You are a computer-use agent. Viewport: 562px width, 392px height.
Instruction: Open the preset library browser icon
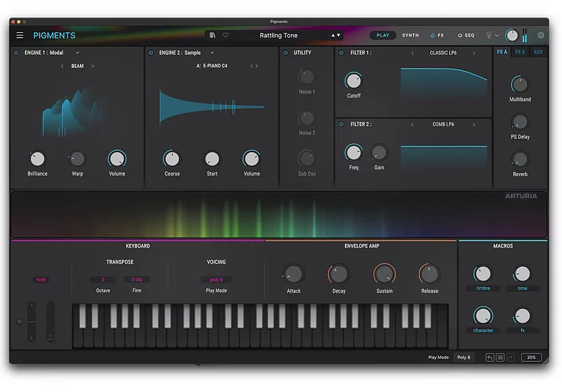click(x=212, y=35)
